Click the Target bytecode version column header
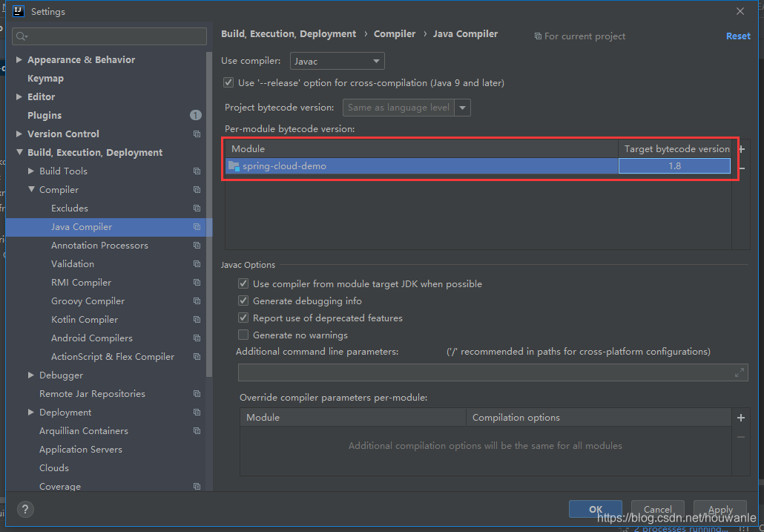The width and height of the screenshot is (764, 532). point(676,149)
